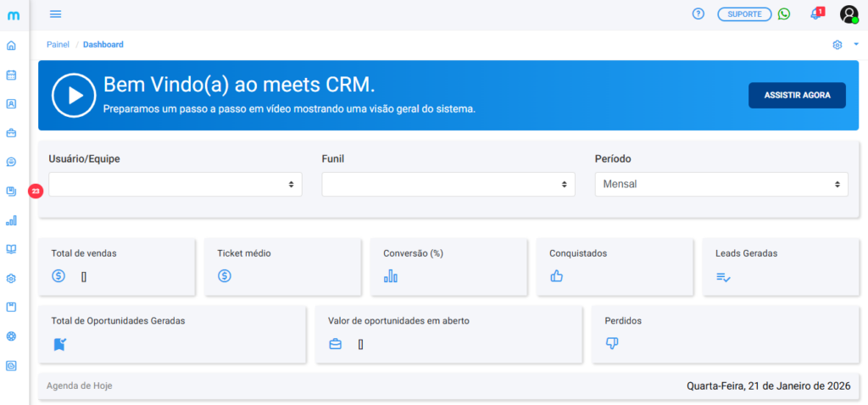This screenshot has height=405, width=868.
Task: Open the Período dropdown showing Mensal
Action: click(721, 184)
